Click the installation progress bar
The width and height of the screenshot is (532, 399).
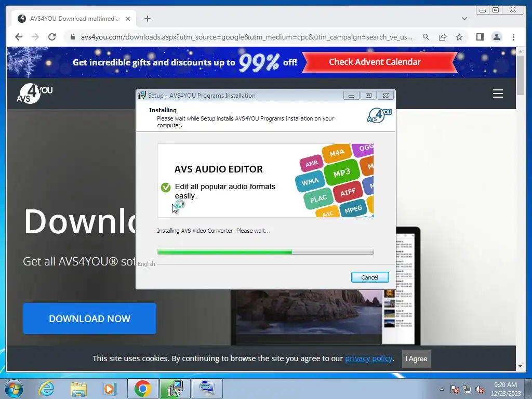(x=265, y=252)
